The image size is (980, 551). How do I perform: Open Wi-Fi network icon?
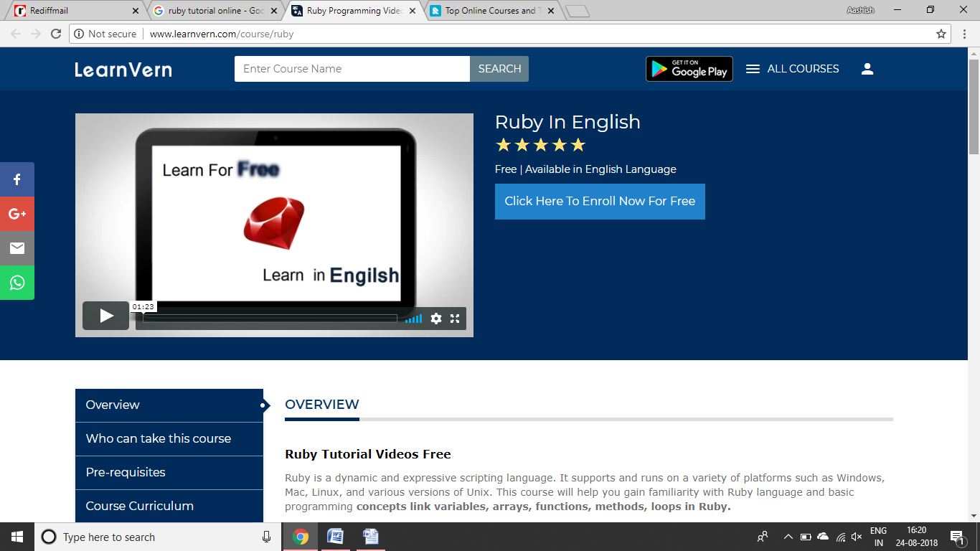840,537
